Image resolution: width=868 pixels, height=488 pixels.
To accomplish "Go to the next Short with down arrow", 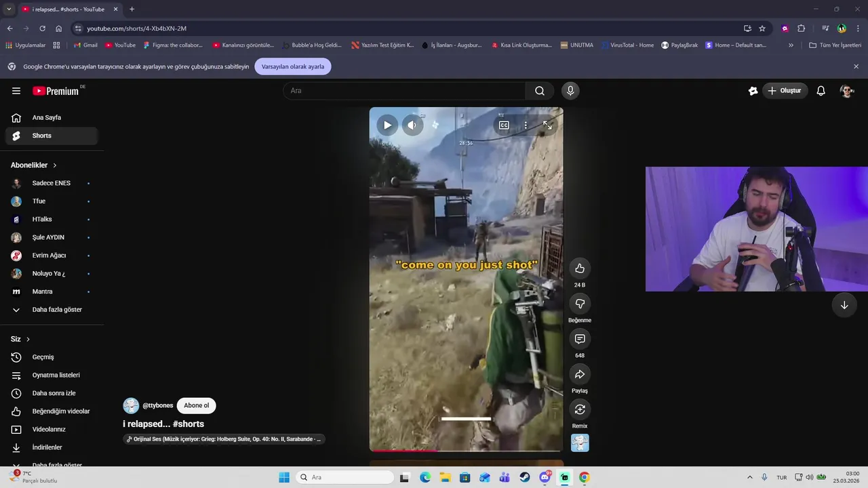I will click(844, 305).
